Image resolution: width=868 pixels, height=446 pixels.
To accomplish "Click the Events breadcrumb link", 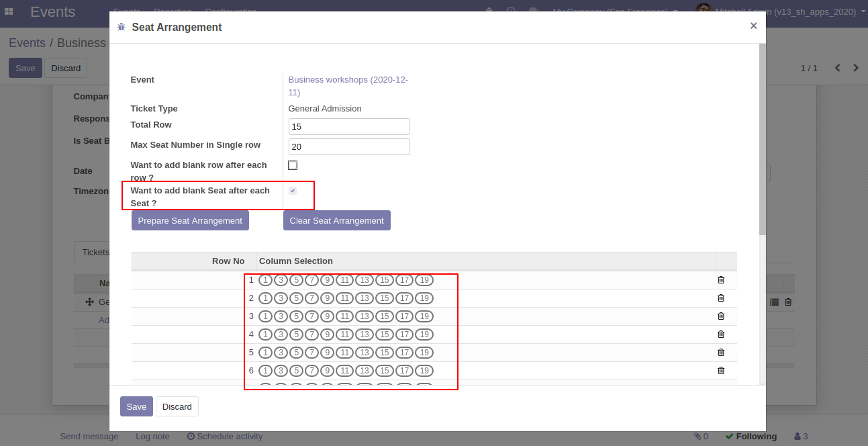I will point(27,43).
